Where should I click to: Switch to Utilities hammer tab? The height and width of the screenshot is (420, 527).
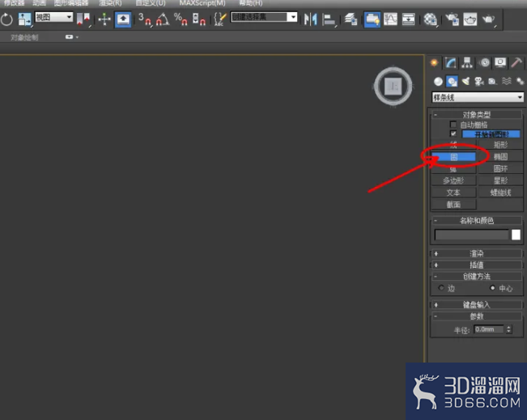coord(516,62)
